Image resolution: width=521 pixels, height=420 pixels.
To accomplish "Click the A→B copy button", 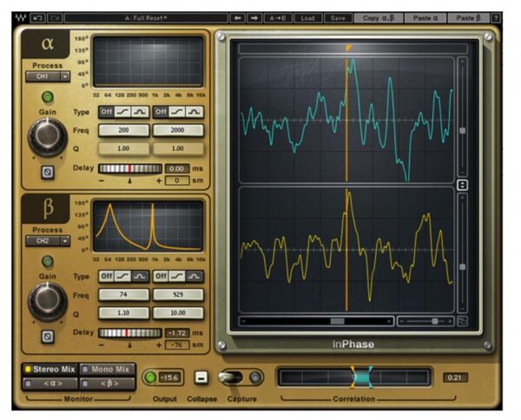I will 278,18.
